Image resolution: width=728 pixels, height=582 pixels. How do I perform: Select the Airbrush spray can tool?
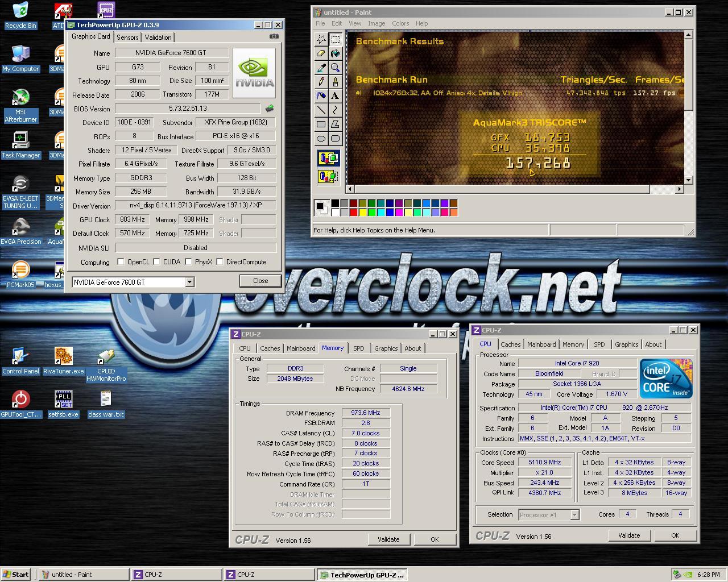pos(321,96)
